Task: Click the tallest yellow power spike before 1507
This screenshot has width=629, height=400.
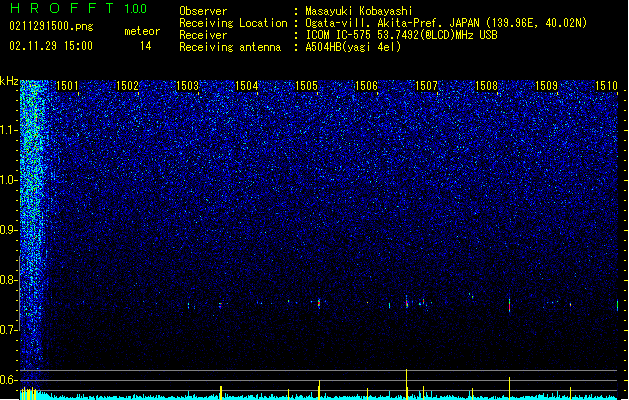Action: click(406, 384)
